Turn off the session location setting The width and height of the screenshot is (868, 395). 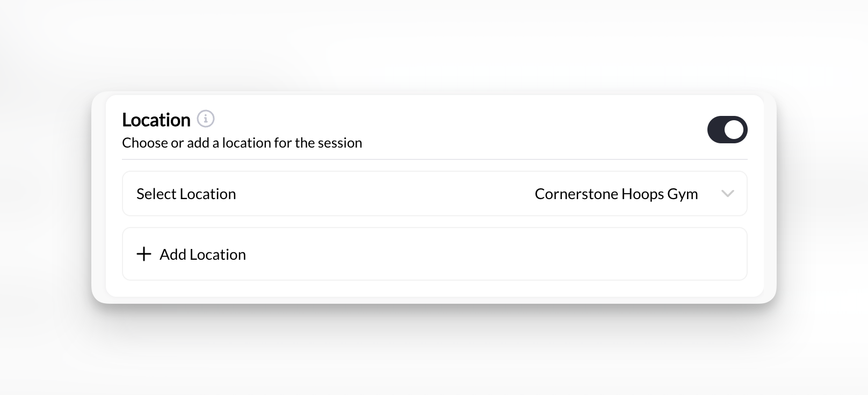(x=727, y=129)
